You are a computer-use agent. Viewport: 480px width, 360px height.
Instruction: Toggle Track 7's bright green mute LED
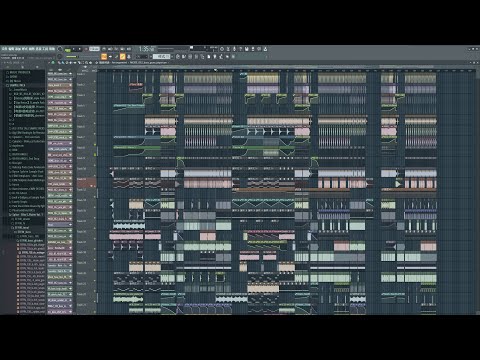coord(95,145)
